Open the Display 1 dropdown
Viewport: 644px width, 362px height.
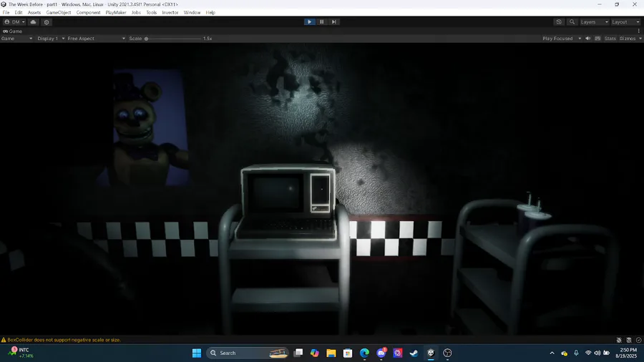click(x=51, y=38)
